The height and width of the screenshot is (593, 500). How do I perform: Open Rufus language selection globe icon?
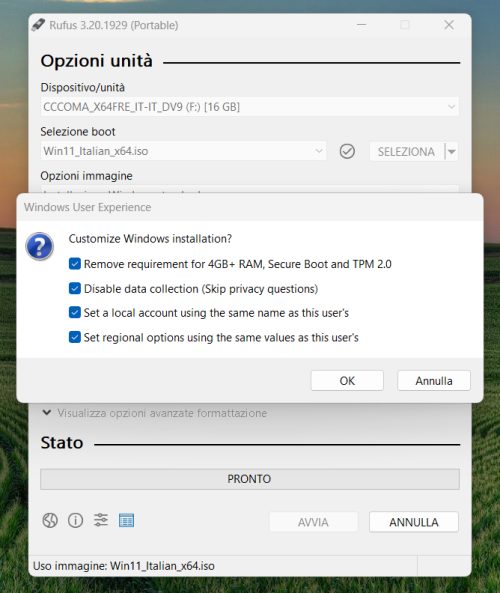[x=50, y=521]
